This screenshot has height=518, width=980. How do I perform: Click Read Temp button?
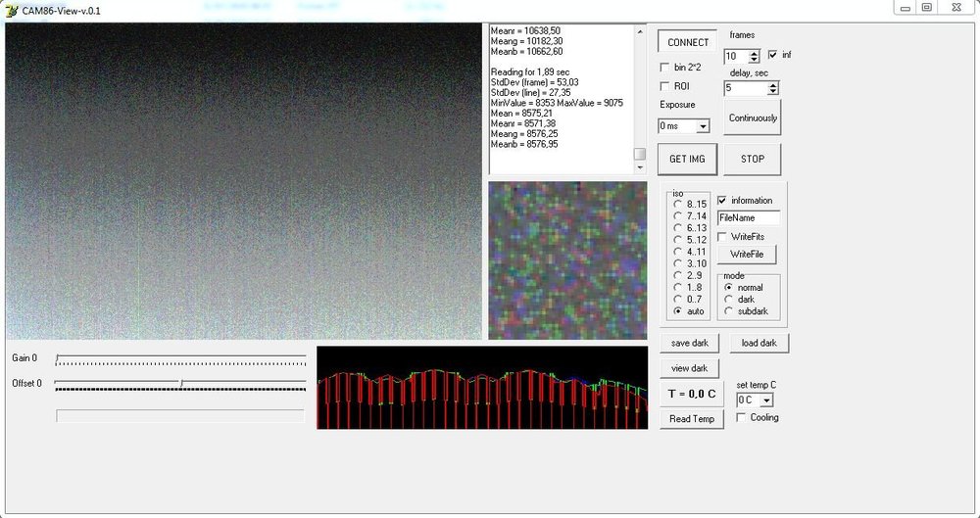(691, 419)
